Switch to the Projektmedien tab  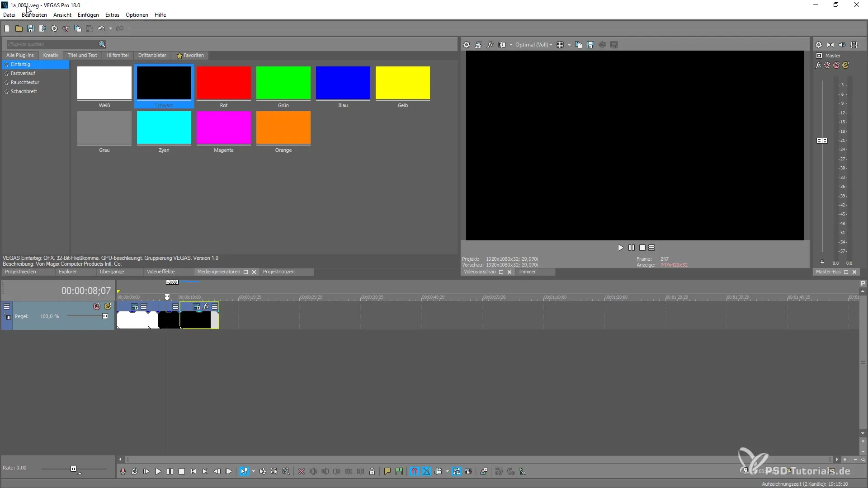click(20, 272)
